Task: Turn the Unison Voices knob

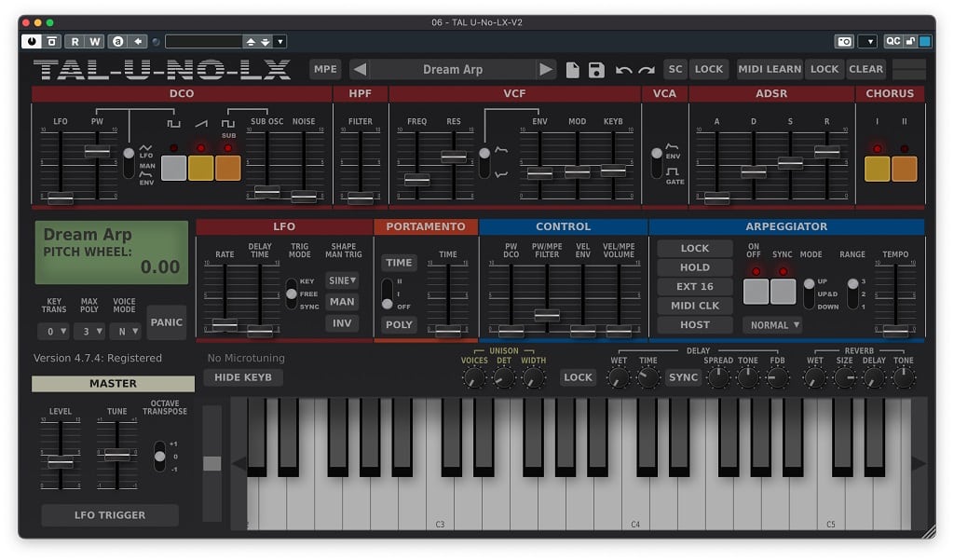Action: point(474,378)
